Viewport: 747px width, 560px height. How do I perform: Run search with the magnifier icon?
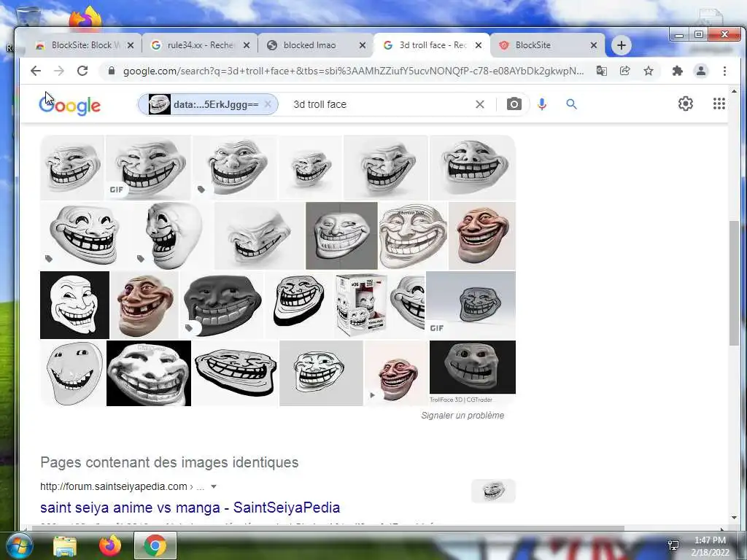(572, 104)
